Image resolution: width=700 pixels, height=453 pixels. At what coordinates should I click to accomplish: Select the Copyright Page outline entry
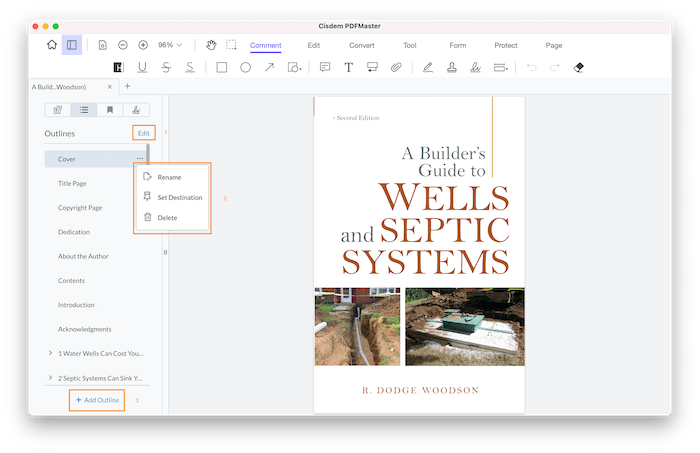click(80, 208)
